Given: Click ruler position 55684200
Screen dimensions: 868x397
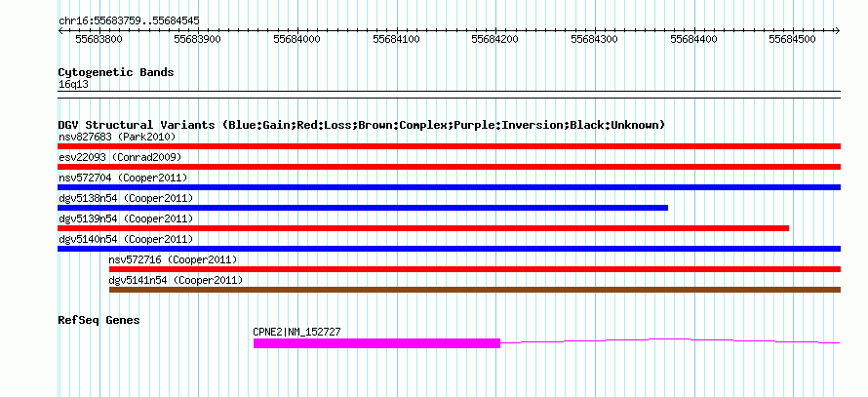Looking at the screenshot, I should (494, 39).
